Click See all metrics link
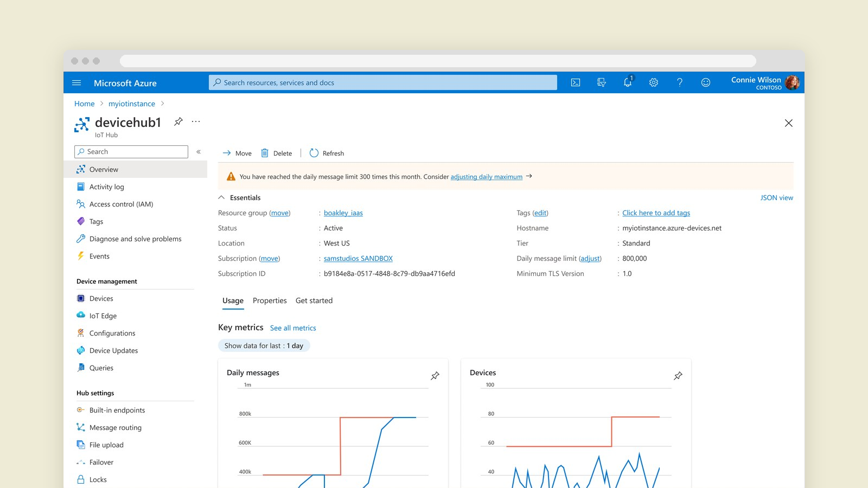868x488 pixels. 293,328
